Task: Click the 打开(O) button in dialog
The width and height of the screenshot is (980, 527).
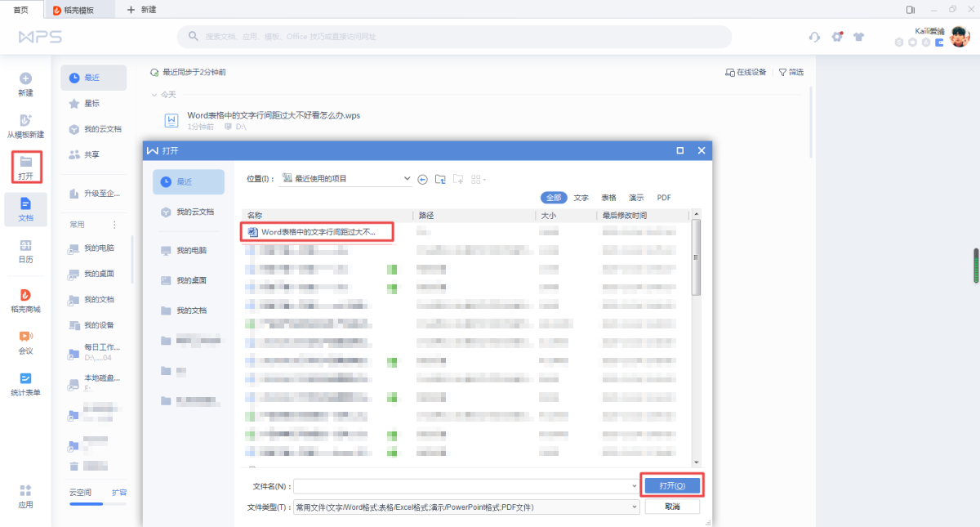Action: point(671,485)
